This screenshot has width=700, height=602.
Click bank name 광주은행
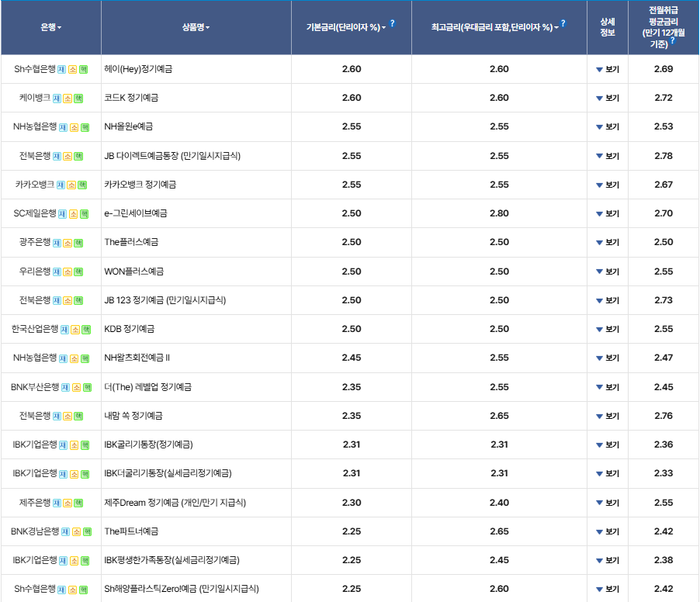35,242
